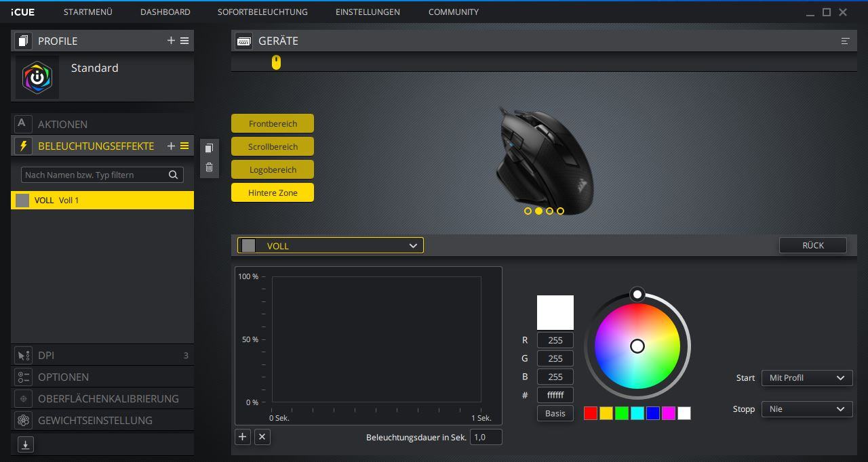Pick the blue color swatch
Image resolution: width=868 pixels, height=462 pixels.
coord(653,413)
